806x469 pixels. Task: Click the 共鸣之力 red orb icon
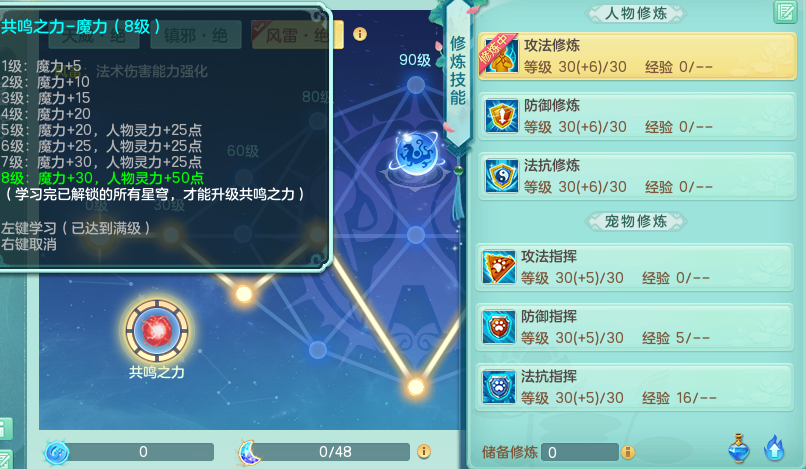point(157,330)
